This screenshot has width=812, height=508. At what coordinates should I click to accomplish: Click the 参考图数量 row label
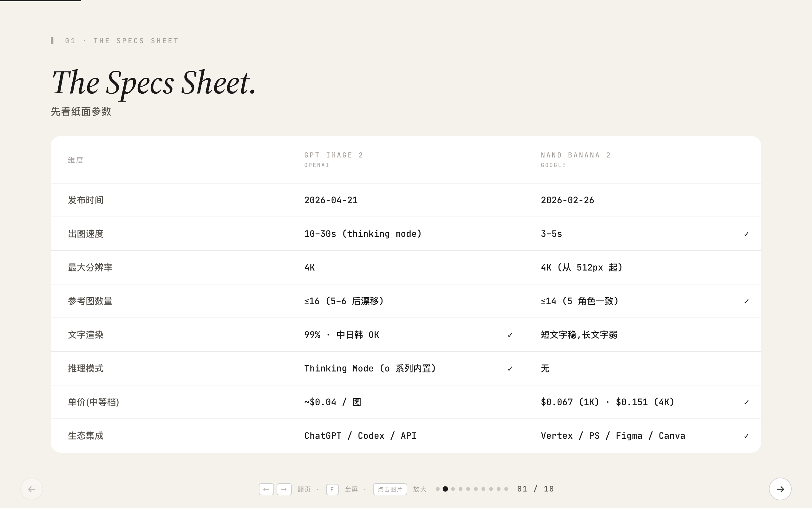[x=90, y=301]
